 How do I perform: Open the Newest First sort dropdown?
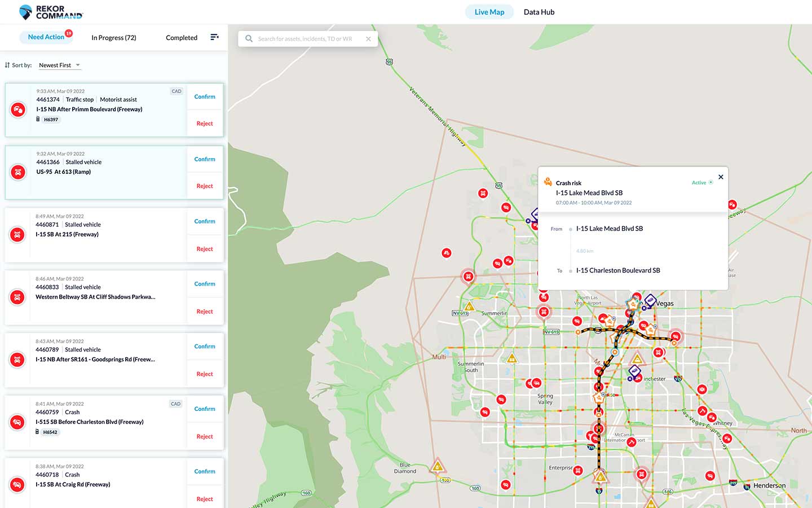[x=59, y=65]
